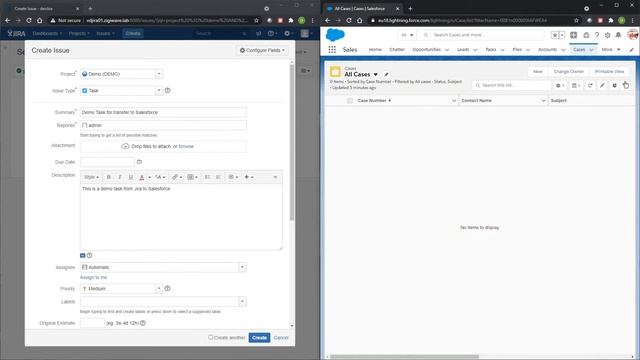Open Salesforce Help question mark icon
The width and height of the screenshot is (640, 360).
[597, 36]
